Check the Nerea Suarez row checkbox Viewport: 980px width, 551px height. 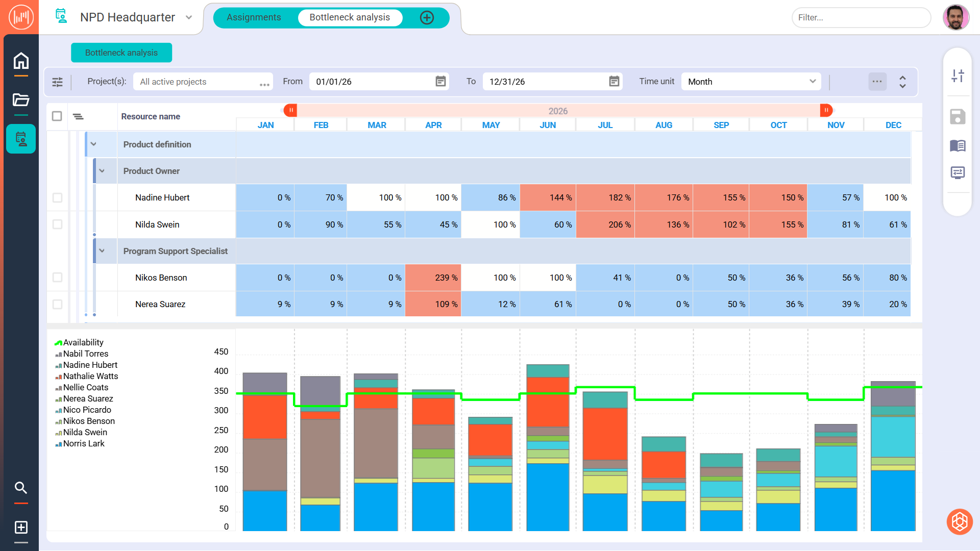point(57,304)
